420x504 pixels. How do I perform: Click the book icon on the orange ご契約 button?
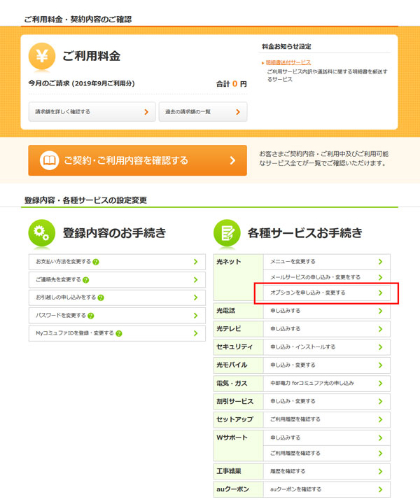pyautogui.click(x=49, y=160)
